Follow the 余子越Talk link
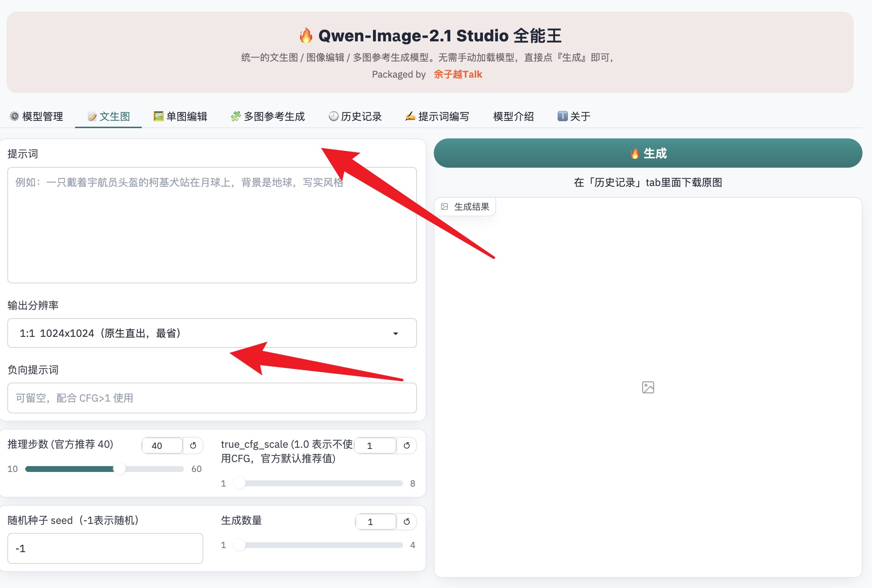 click(x=458, y=74)
